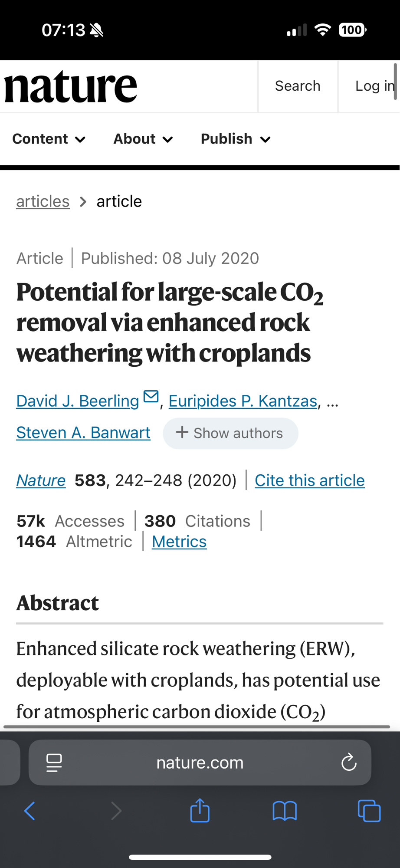The height and width of the screenshot is (868, 400).
Task: Tap the Safari back arrow
Action: click(x=30, y=810)
